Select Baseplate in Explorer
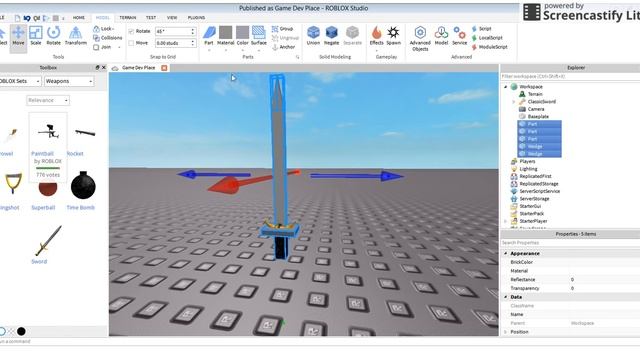This screenshot has height=360, width=640. click(538, 117)
